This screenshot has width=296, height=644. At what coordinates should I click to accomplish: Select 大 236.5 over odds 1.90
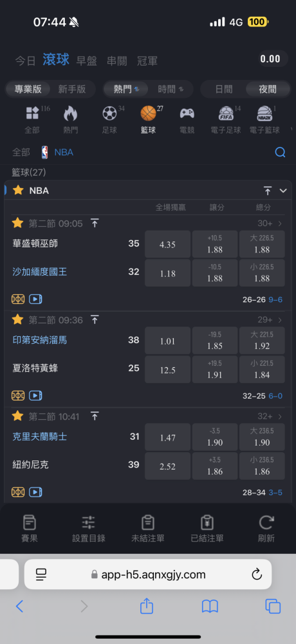click(262, 437)
